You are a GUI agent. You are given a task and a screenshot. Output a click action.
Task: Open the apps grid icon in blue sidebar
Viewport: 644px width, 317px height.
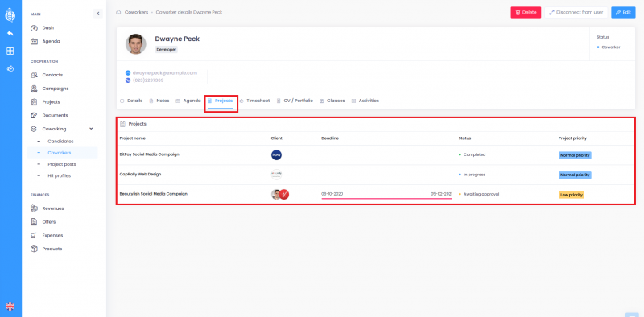coord(10,51)
